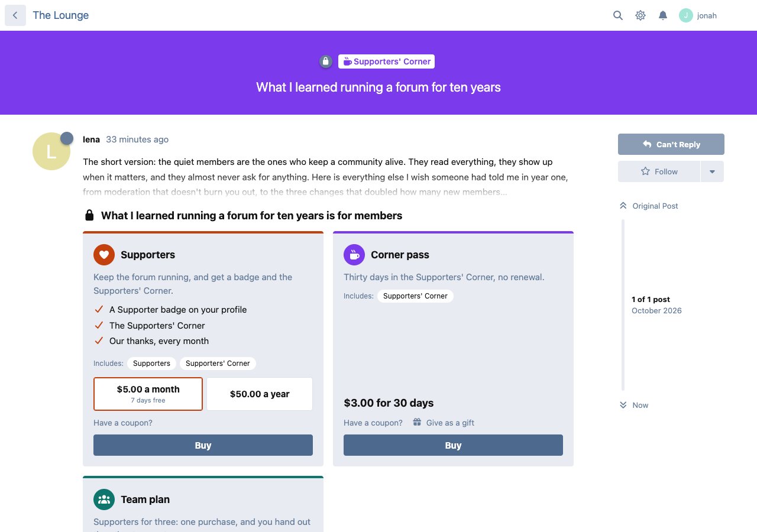
Task: Click the Corner pass coffee cup icon
Action: [x=354, y=255]
